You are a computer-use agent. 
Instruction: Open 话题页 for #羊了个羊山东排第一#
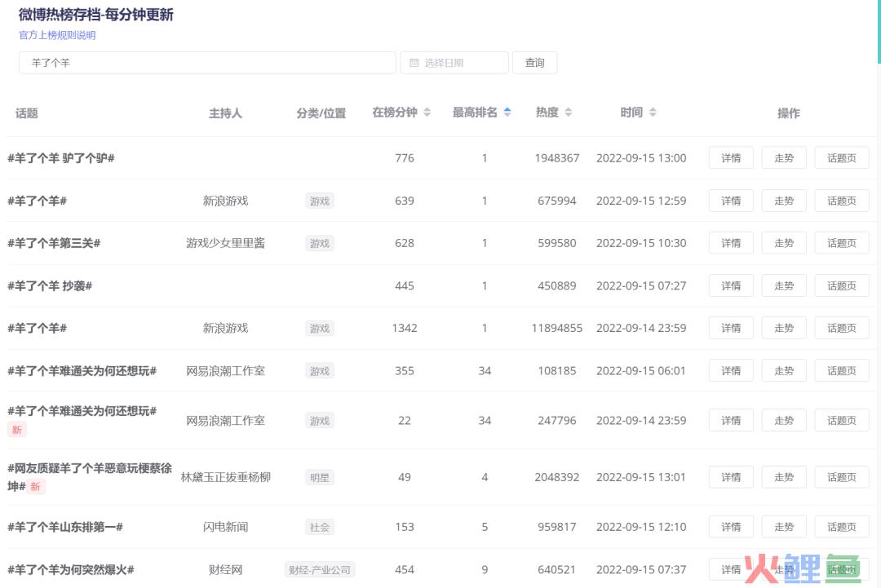click(842, 527)
